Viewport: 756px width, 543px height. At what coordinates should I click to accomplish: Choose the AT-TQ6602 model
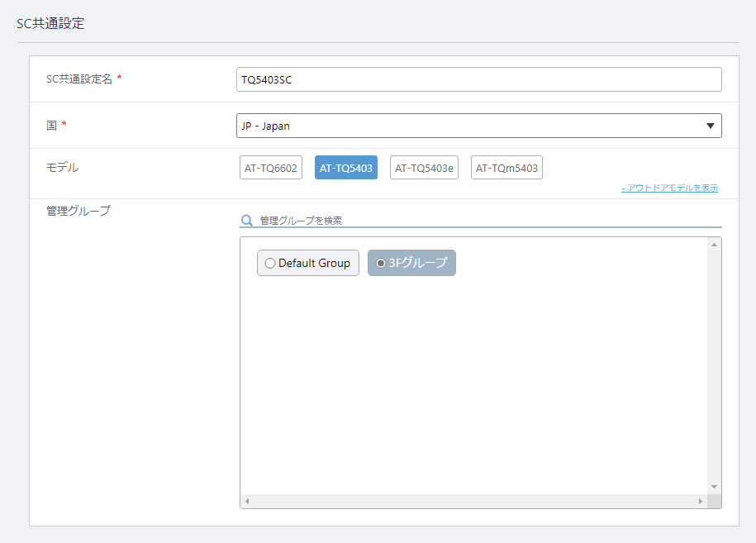coord(270,168)
